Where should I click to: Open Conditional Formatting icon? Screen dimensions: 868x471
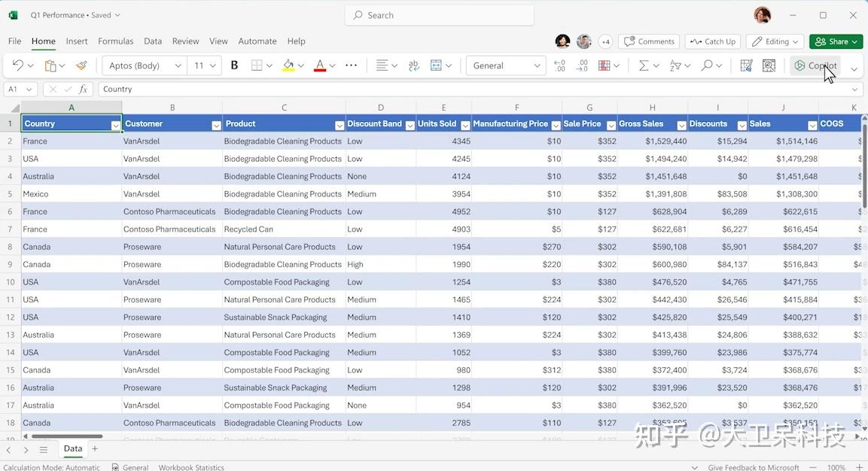point(605,65)
